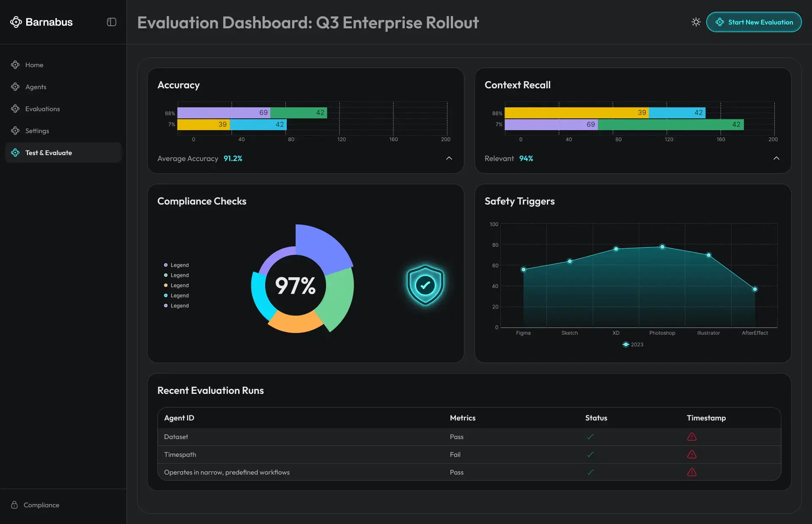The image size is (812, 524).
Task: Collapse the sidebar using the panel icon
Action: tap(111, 22)
